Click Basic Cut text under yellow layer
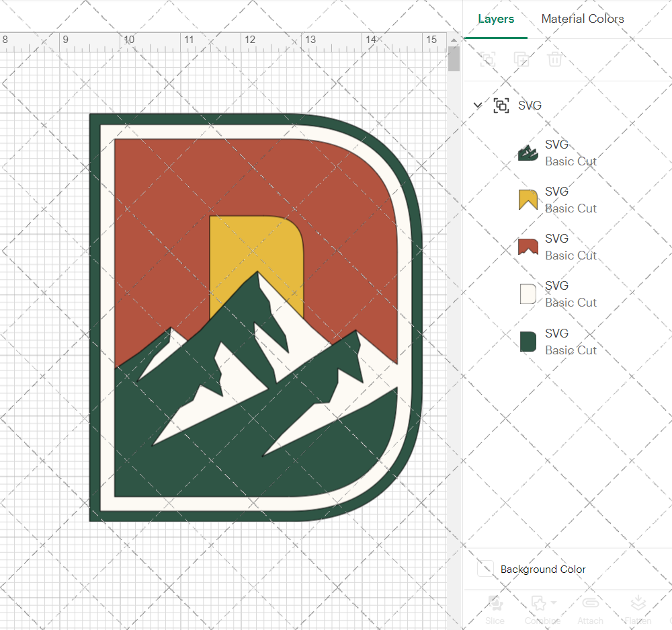 [x=571, y=208]
